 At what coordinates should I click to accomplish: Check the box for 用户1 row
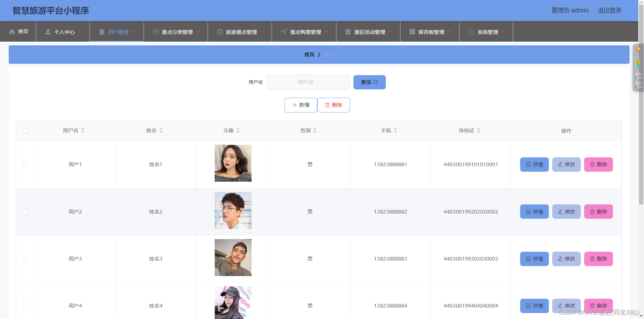tap(25, 165)
